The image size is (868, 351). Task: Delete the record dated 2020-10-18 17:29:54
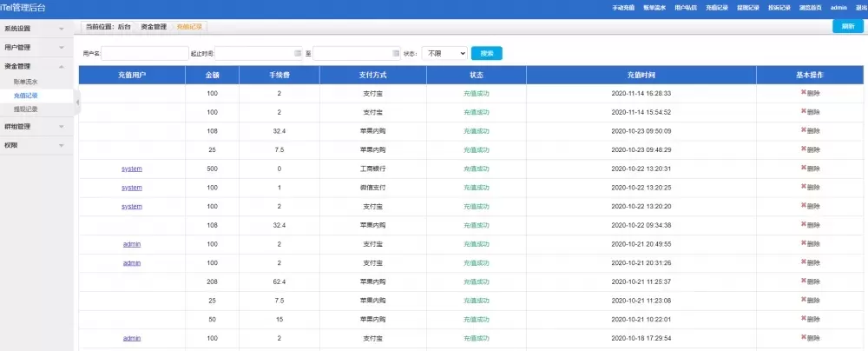click(811, 338)
